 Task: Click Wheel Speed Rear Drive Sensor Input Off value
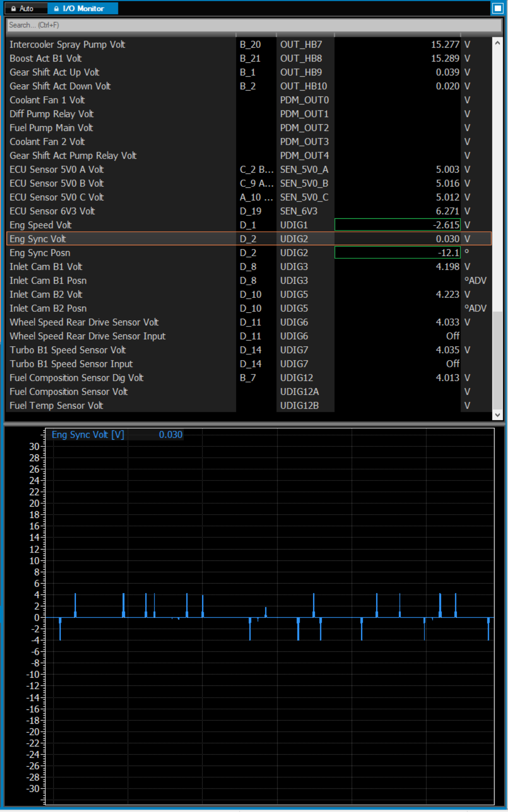(x=452, y=336)
